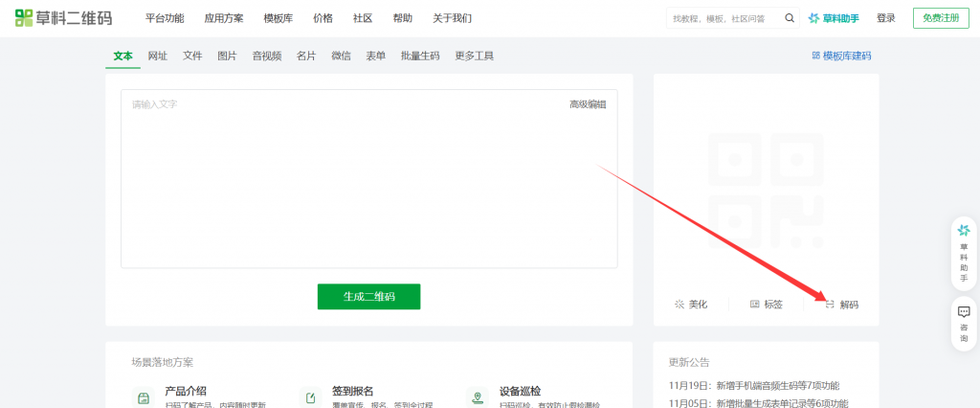Click the 模板库建码 grid icon

click(815, 56)
